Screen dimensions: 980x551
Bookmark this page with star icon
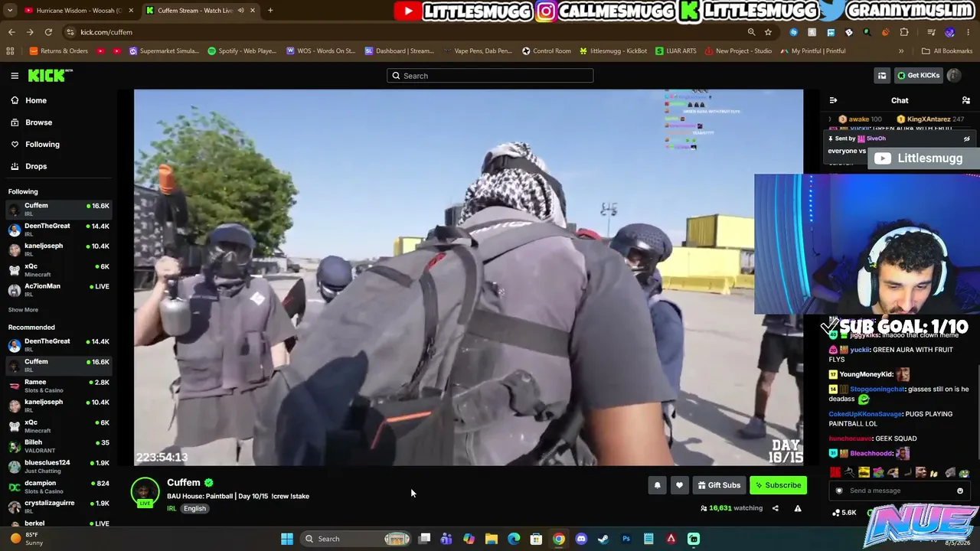tap(768, 32)
